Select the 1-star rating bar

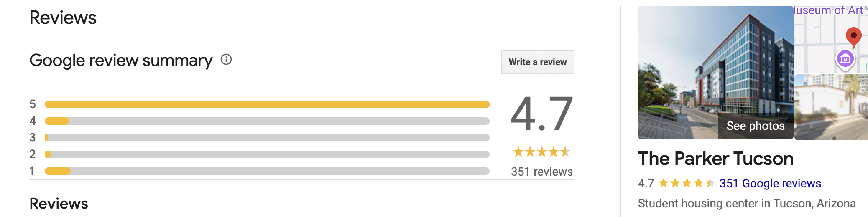click(x=267, y=171)
